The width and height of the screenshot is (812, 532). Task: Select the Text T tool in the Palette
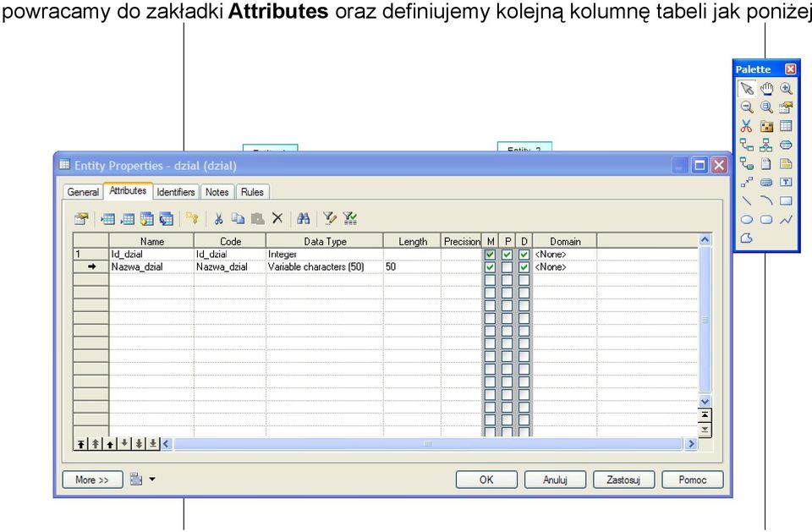pos(786,183)
